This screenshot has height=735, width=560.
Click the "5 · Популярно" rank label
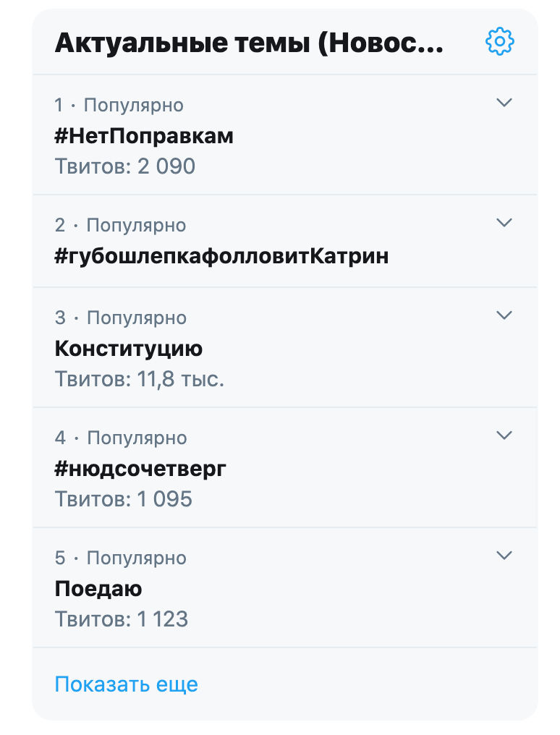[120, 558]
